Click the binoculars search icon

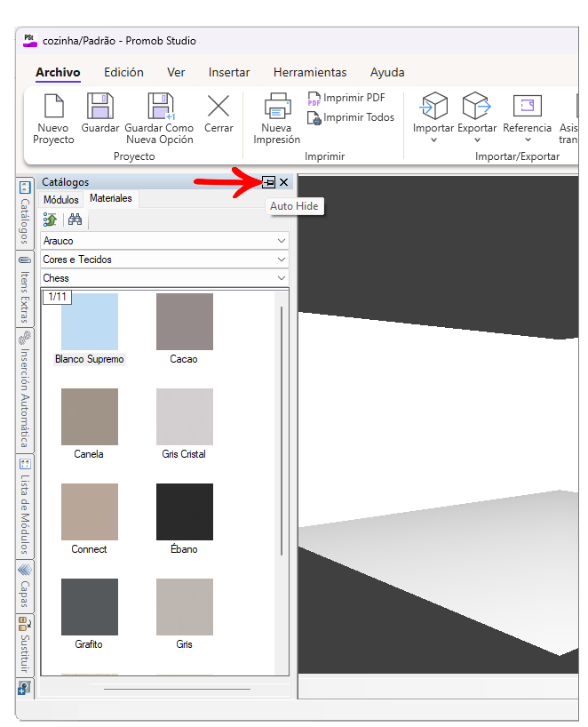click(x=75, y=220)
